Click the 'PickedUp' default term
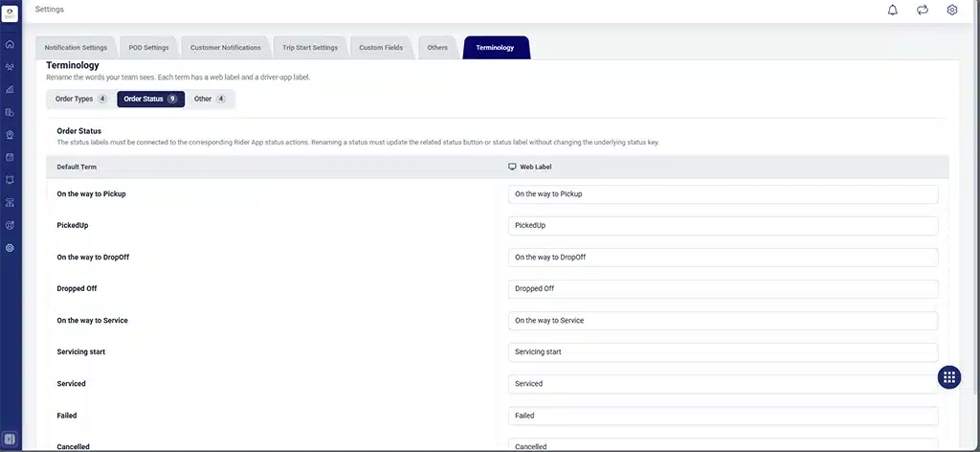This screenshot has width=980, height=452. pos(73,225)
